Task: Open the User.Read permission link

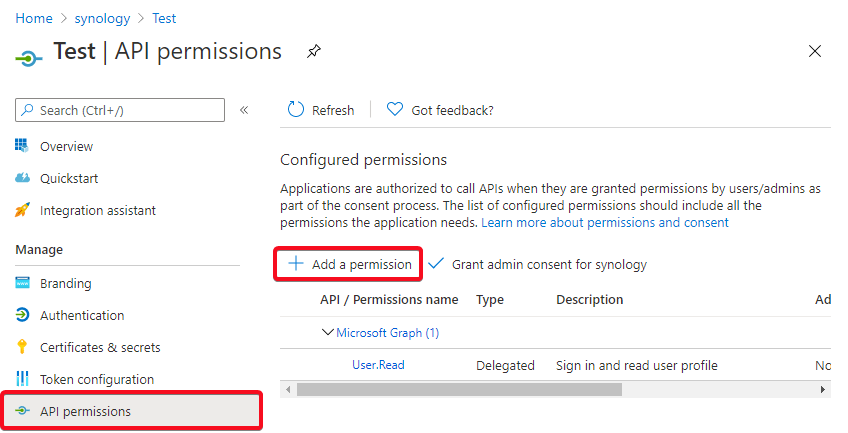Action: point(378,365)
